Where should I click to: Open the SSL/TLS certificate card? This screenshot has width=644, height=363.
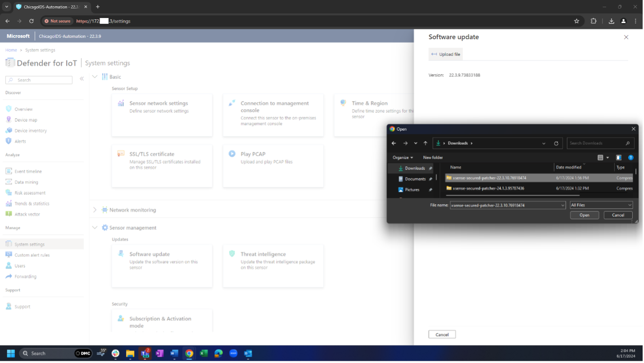162,166
